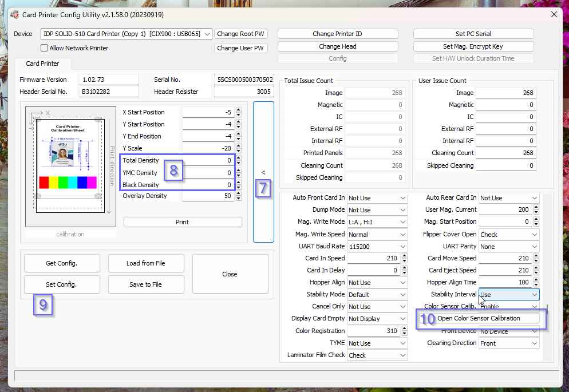Click the User Issue Cleaning Count field
The height and width of the screenshot is (392, 569).
click(506, 153)
